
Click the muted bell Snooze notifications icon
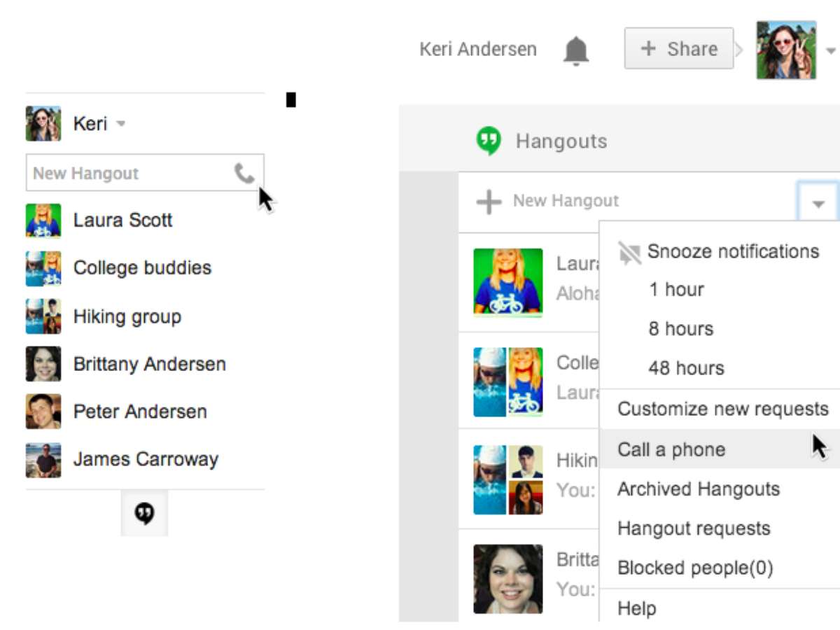pyautogui.click(x=629, y=253)
